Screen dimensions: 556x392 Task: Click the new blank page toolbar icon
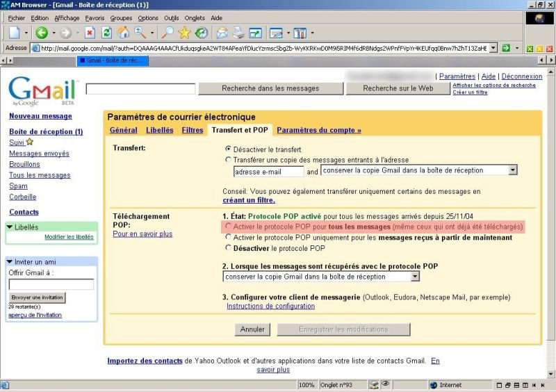pyautogui.click(x=15, y=33)
